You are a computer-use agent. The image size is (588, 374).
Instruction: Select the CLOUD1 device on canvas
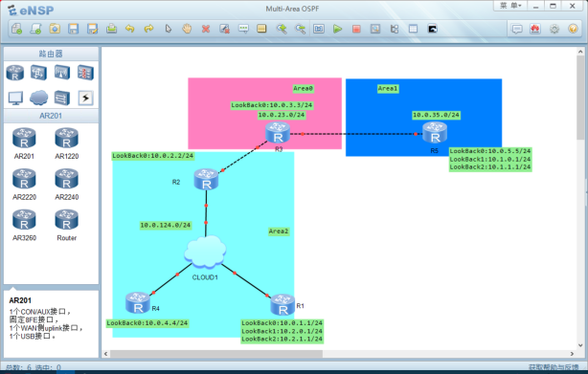pos(205,252)
